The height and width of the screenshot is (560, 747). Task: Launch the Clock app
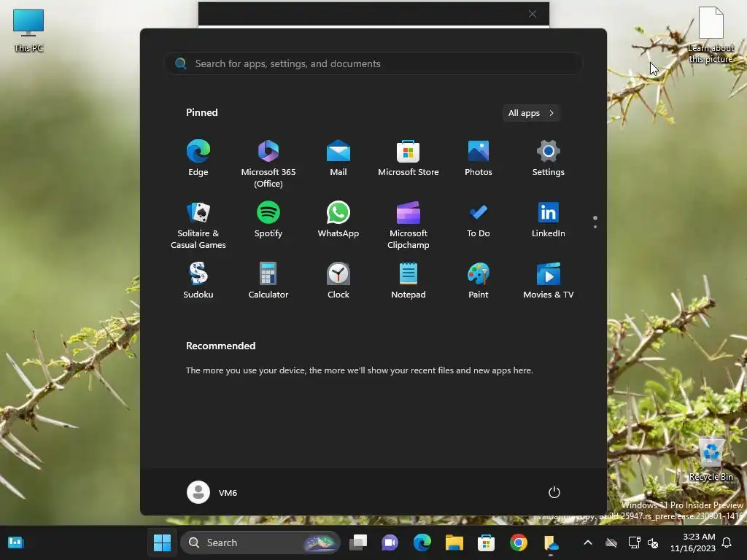338,281
